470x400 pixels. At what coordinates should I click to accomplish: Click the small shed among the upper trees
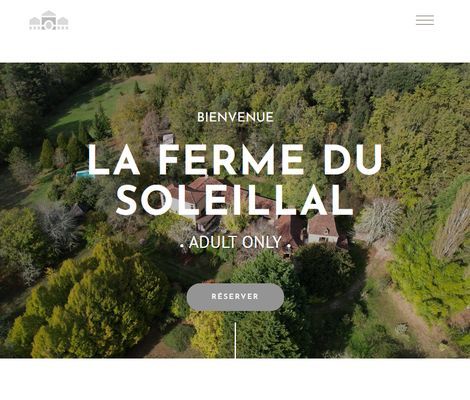[x=167, y=138]
